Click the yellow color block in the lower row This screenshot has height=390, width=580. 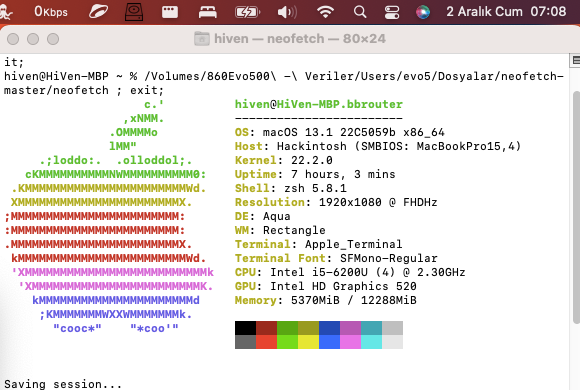pos(308,342)
